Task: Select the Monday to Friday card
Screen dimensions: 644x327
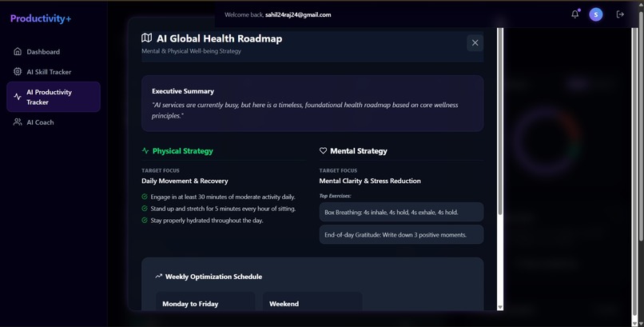Action: click(x=206, y=301)
